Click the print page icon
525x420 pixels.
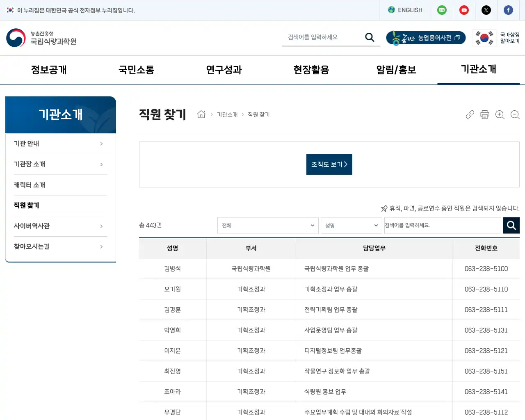485,114
